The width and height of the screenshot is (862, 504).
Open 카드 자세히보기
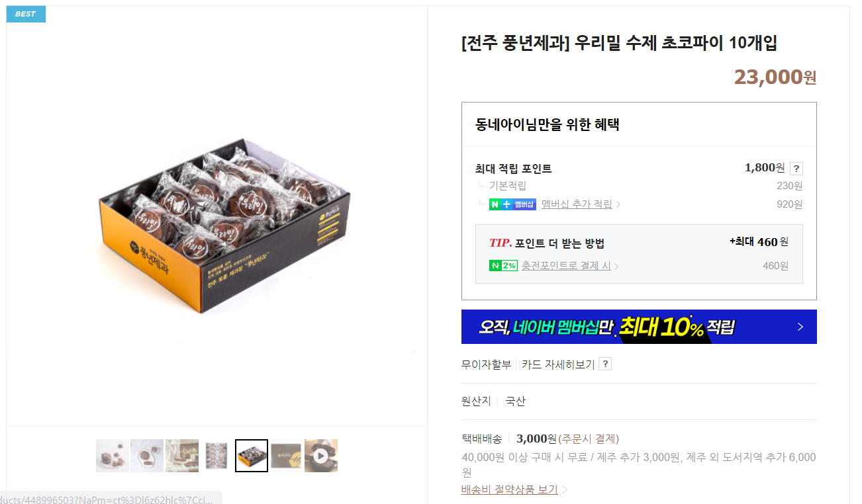tap(558, 364)
